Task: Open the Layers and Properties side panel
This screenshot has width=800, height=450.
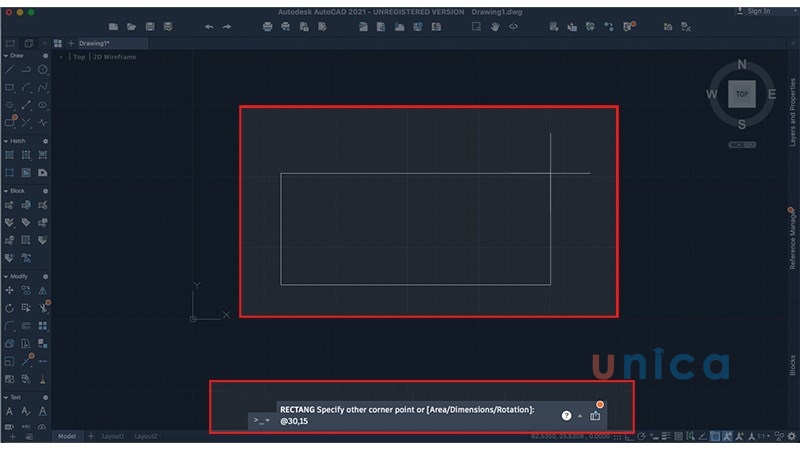Action: coord(792,112)
